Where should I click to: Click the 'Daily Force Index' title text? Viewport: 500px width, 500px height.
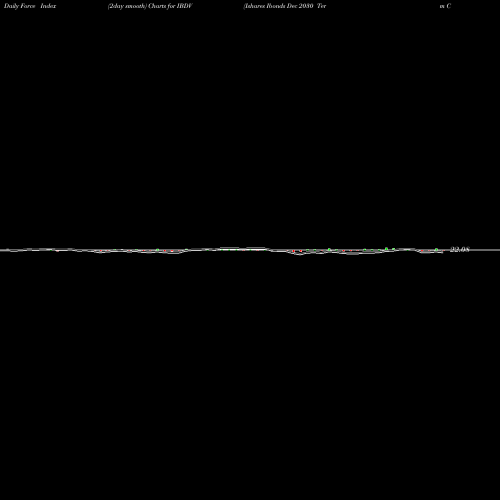(x=30, y=6)
